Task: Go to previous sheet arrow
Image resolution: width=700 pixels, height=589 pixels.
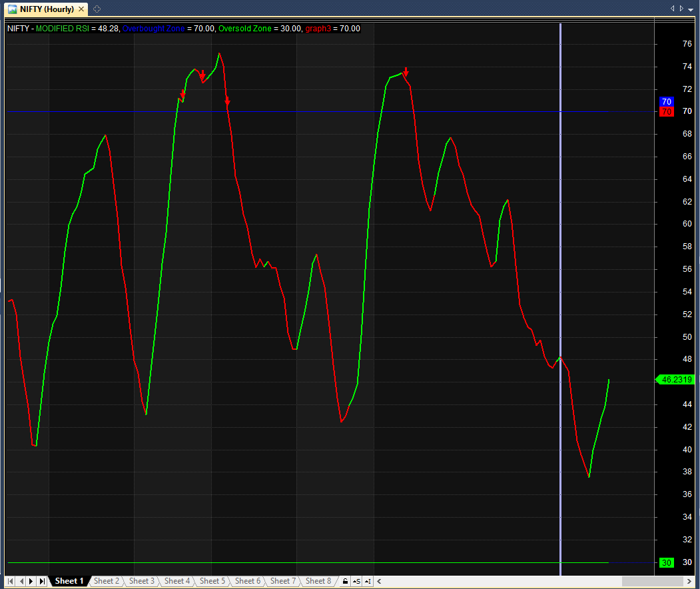Action: [x=21, y=581]
